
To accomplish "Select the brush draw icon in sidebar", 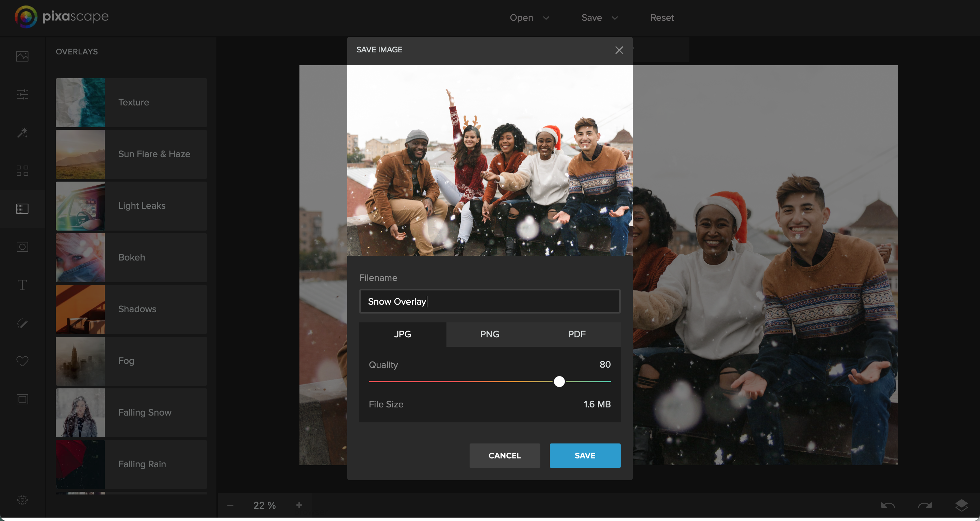I will pos(22,323).
